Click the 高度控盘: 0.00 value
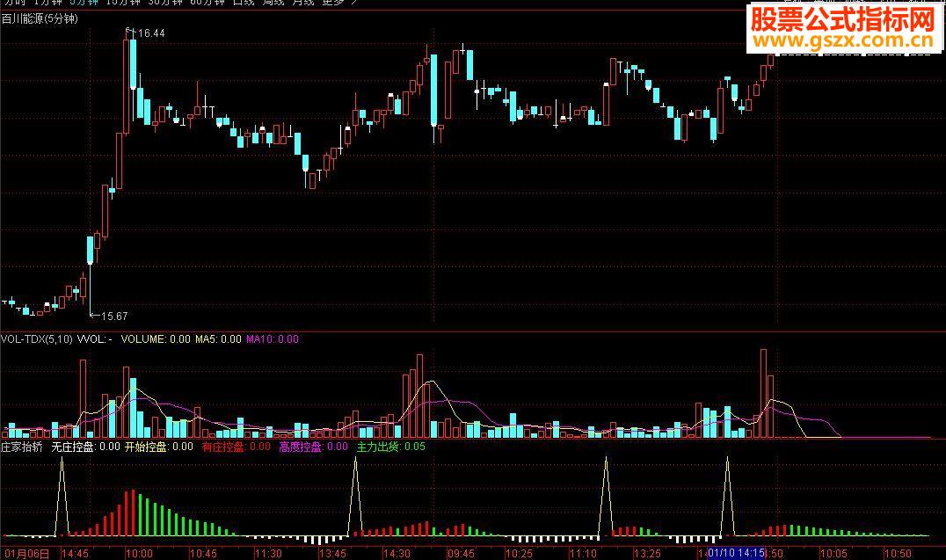The image size is (946, 560). [313, 447]
